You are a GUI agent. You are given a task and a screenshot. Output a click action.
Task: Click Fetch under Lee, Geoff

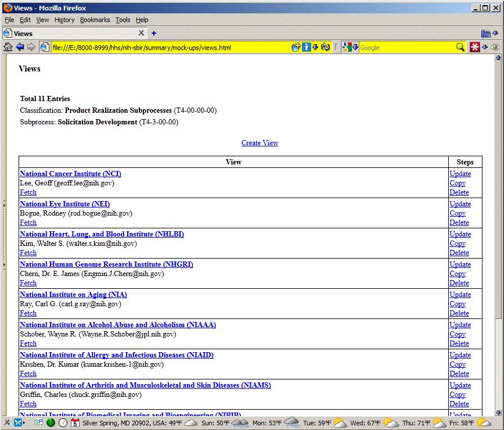coord(28,192)
